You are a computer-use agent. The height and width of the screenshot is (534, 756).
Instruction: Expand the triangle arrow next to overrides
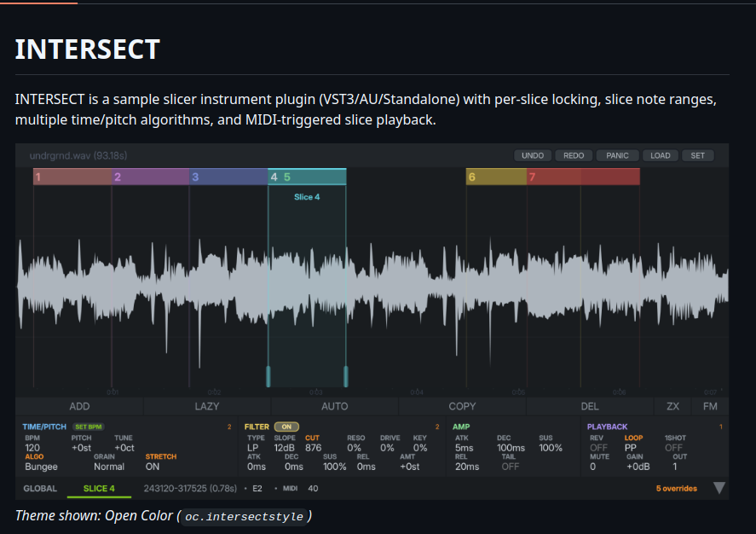[x=718, y=488]
